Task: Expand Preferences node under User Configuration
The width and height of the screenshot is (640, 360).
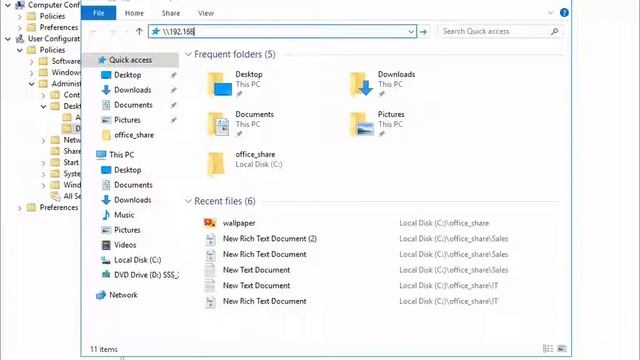Action: click(20, 208)
